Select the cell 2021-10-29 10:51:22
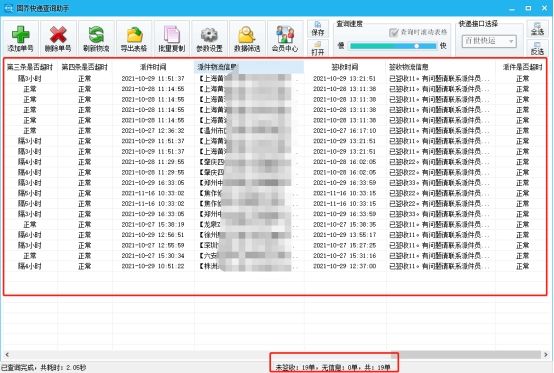 click(153, 266)
